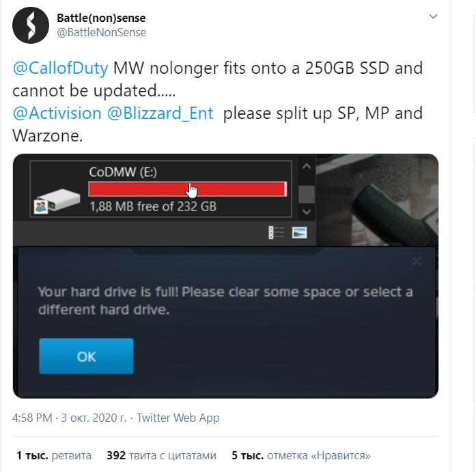Open the Twitter Web App source link
Image resolution: width=476 pixels, height=473 pixels.
coord(178,418)
